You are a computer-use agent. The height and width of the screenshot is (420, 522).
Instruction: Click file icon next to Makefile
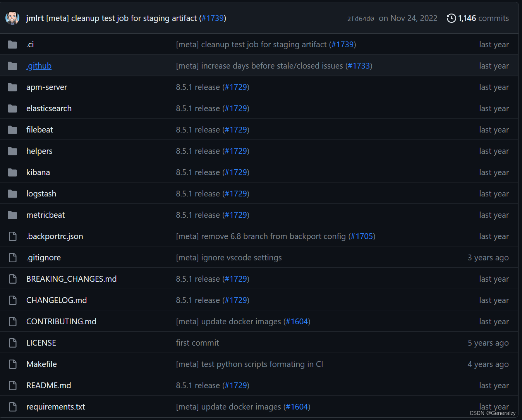tap(13, 364)
